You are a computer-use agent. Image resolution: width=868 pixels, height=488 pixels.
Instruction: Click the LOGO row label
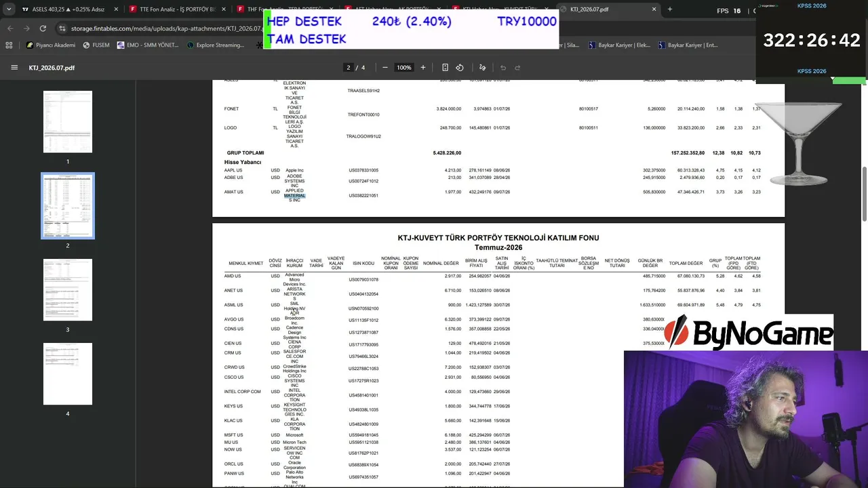pyautogui.click(x=231, y=128)
